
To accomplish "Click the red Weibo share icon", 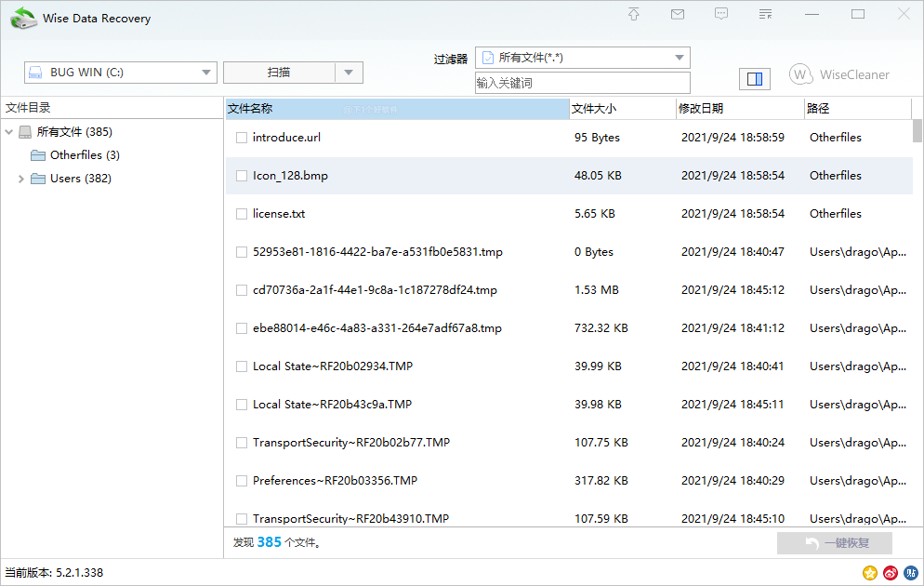I will point(890,573).
